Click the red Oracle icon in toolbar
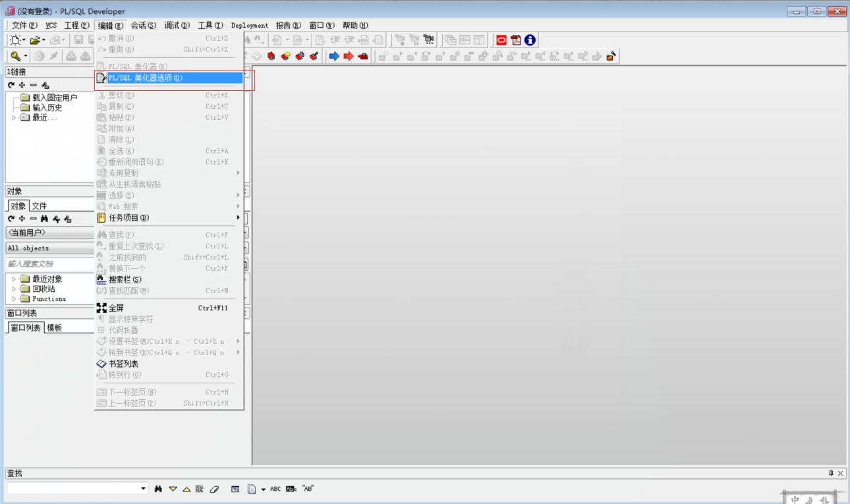This screenshot has width=850, height=504. [501, 40]
